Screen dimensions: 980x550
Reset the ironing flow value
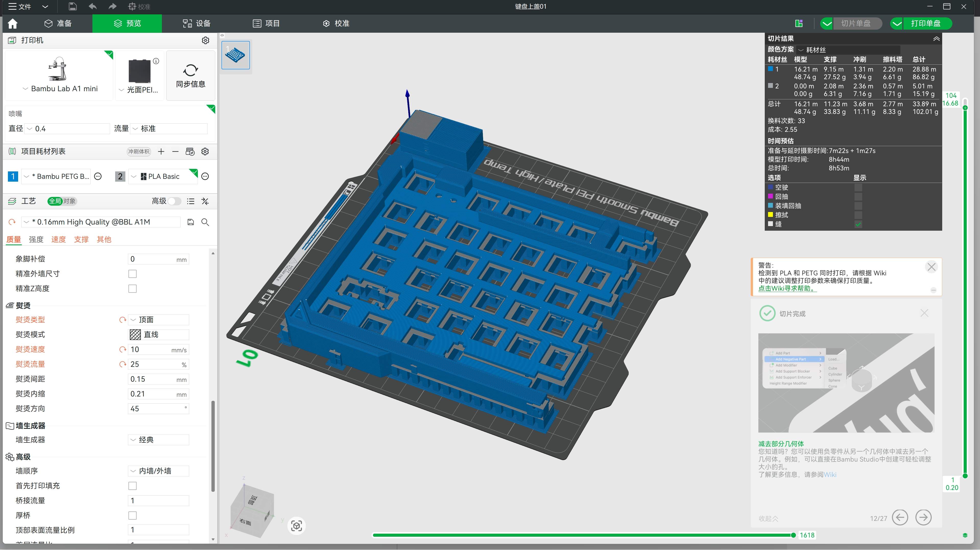(x=123, y=364)
